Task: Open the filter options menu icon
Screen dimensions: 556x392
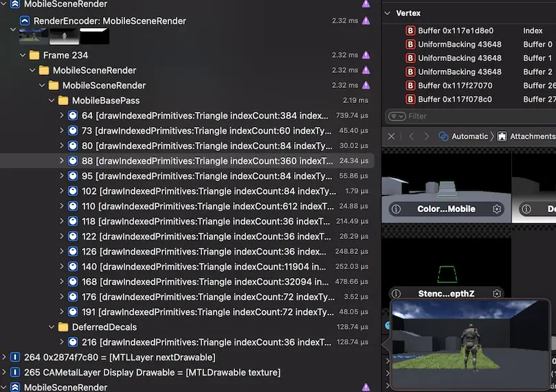Action: click(395, 117)
